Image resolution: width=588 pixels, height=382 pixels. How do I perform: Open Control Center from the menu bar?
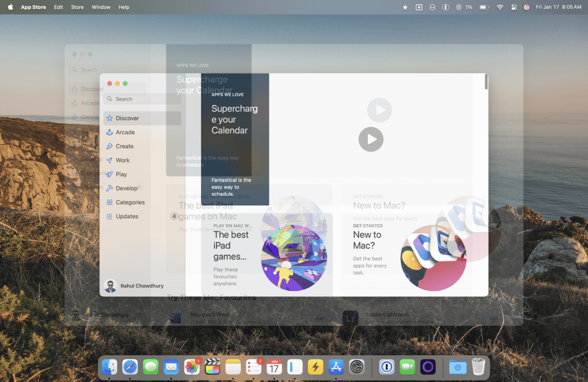pyautogui.click(x=514, y=7)
